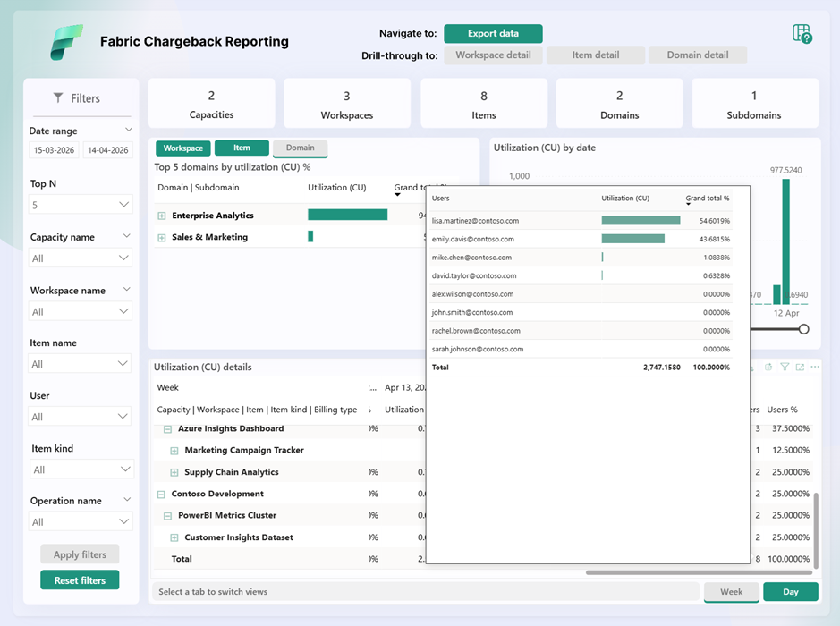
Task: Click the david.taylor@contoso.com row
Action: pyautogui.click(x=581, y=275)
